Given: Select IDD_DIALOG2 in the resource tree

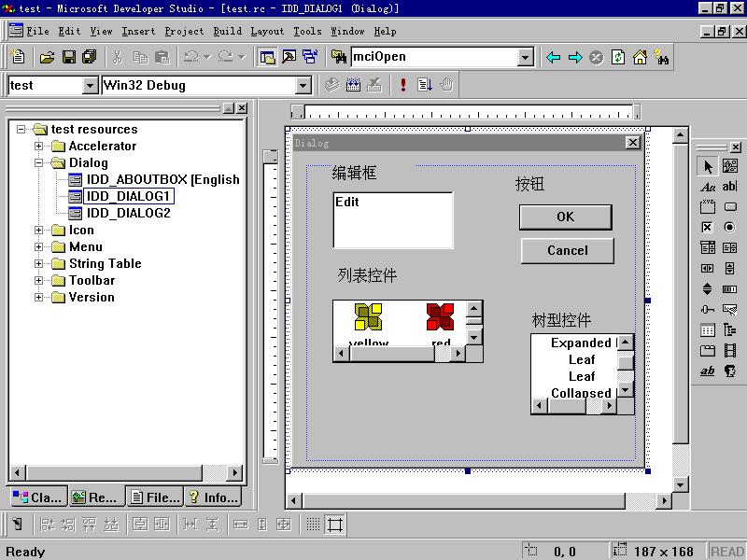Looking at the screenshot, I should click(128, 213).
